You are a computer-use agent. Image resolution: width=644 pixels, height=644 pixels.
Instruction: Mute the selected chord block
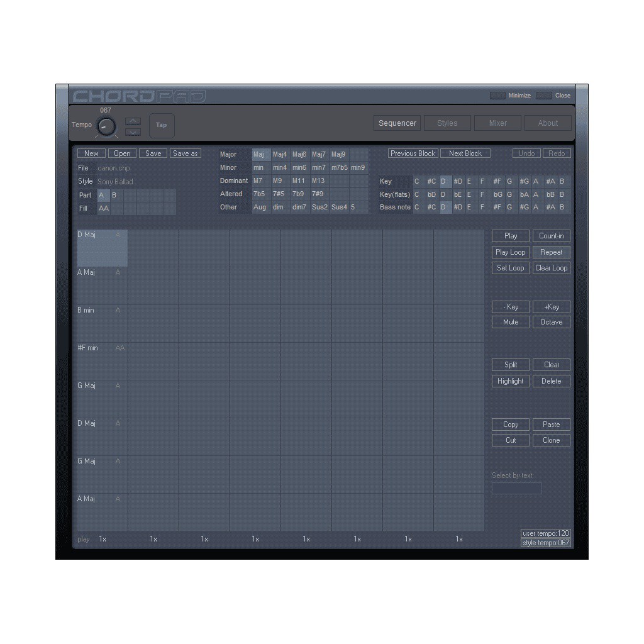click(511, 322)
